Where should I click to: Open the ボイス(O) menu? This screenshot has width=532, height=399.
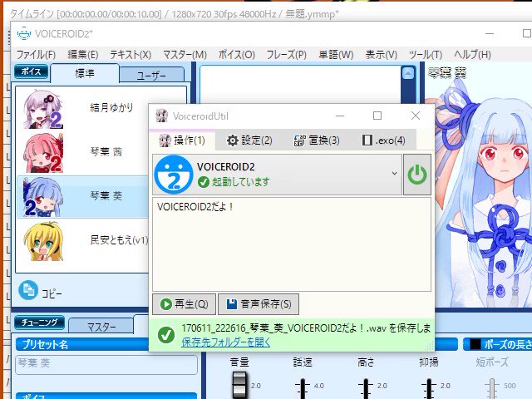(236, 55)
